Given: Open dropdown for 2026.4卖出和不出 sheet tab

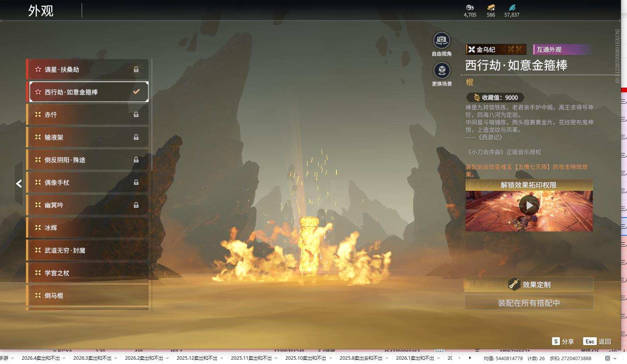Looking at the screenshot, I should click(x=64, y=358).
